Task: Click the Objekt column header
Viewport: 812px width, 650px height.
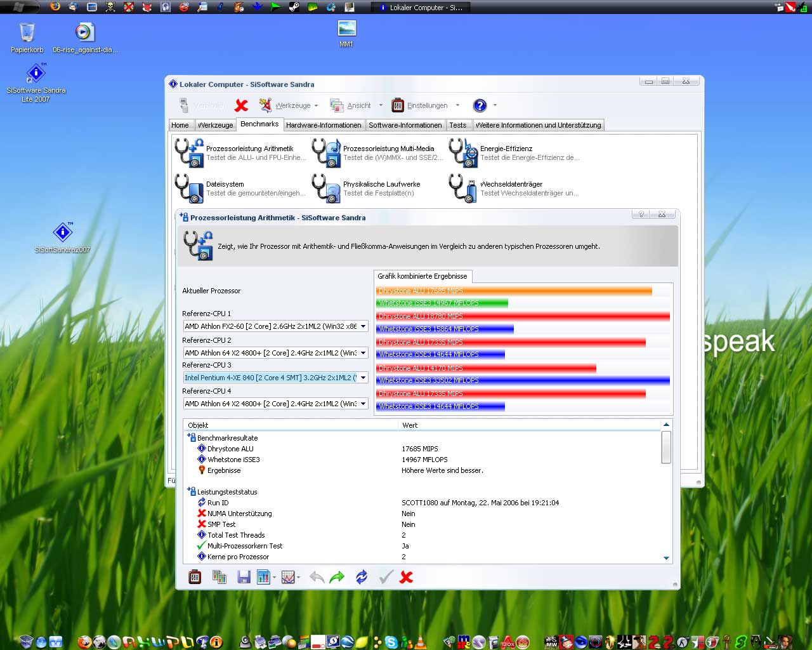Action: [291, 425]
